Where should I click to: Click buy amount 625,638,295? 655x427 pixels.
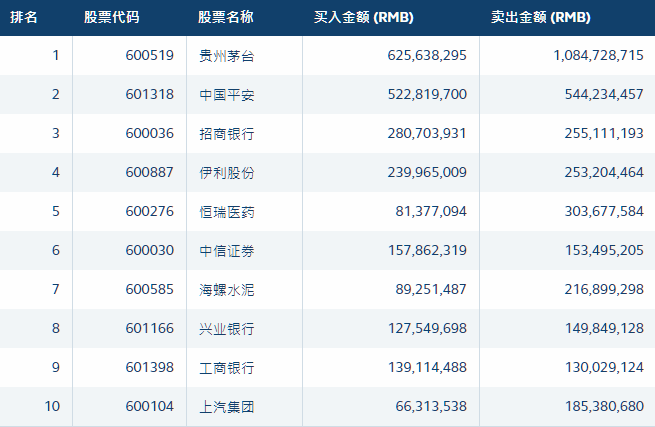[427, 55]
